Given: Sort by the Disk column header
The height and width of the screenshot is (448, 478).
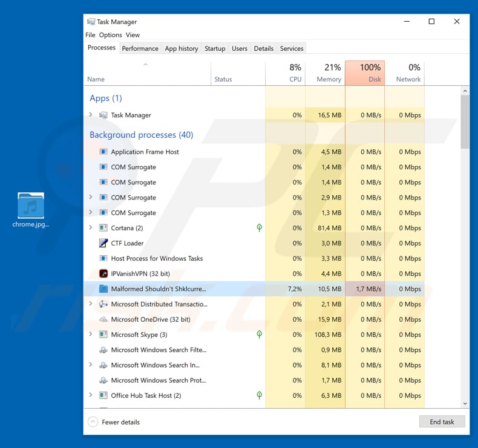Looking at the screenshot, I should point(365,73).
